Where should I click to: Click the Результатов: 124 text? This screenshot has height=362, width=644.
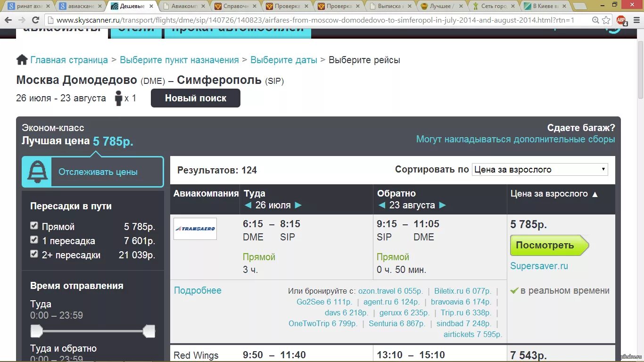217,170
